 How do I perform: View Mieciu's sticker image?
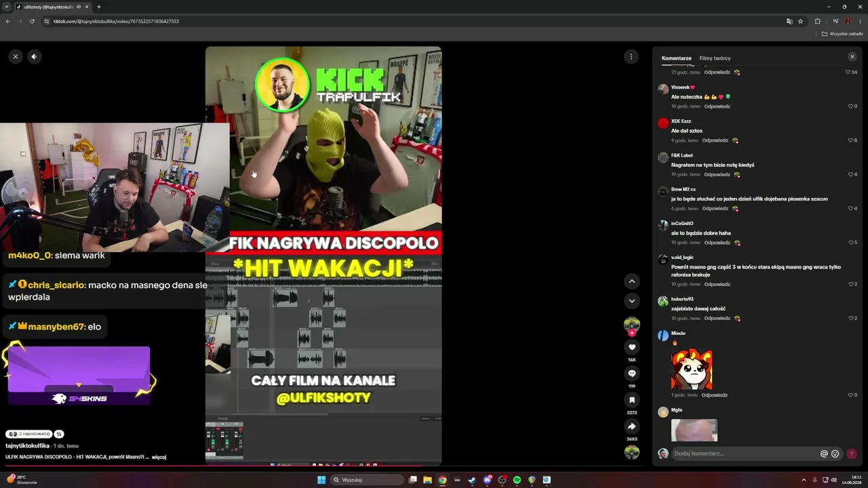[x=692, y=369]
